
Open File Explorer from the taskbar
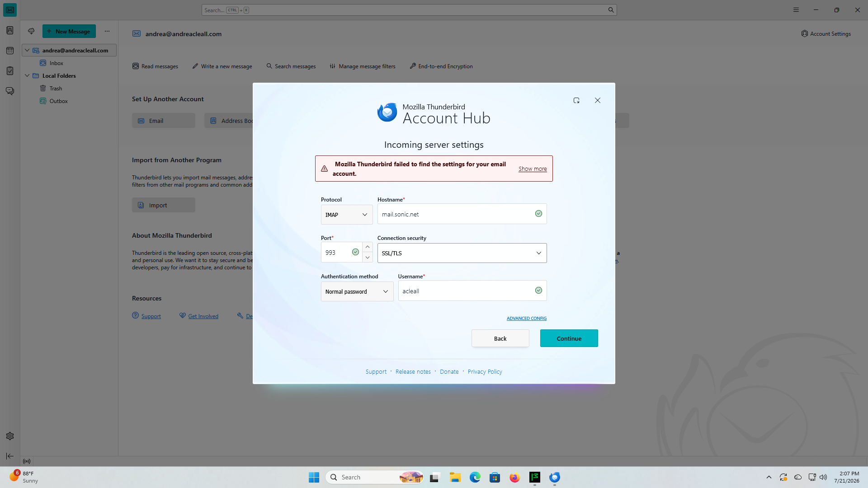[455, 477]
